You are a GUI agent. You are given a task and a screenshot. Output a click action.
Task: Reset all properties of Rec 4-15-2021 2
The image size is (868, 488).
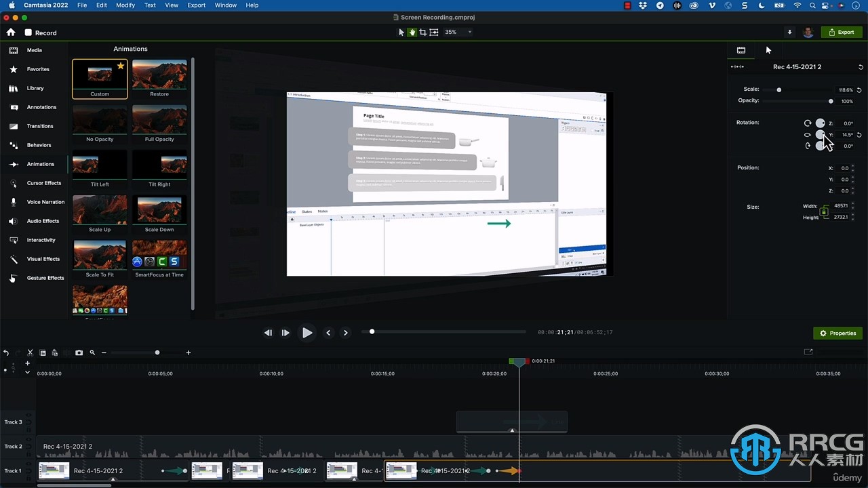point(861,67)
